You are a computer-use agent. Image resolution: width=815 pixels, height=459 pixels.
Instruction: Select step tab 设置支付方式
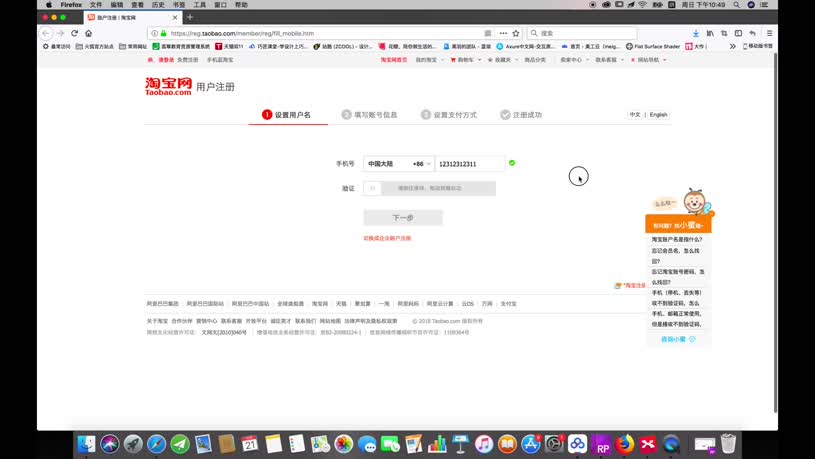tap(449, 115)
